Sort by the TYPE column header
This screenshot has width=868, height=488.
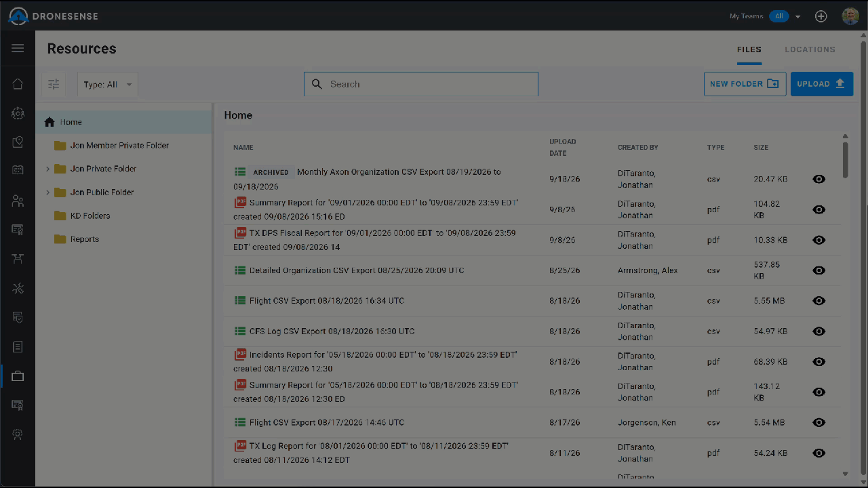point(715,148)
